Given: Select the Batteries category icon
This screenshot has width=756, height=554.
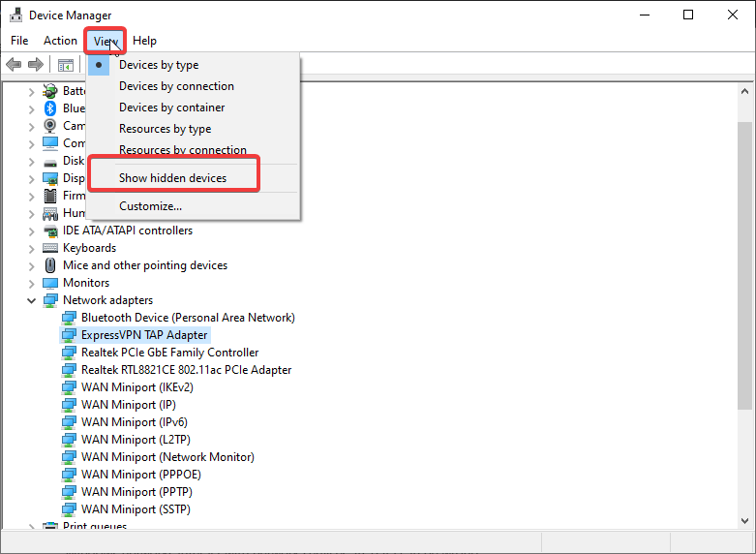Looking at the screenshot, I should pyautogui.click(x=50, y=91).
